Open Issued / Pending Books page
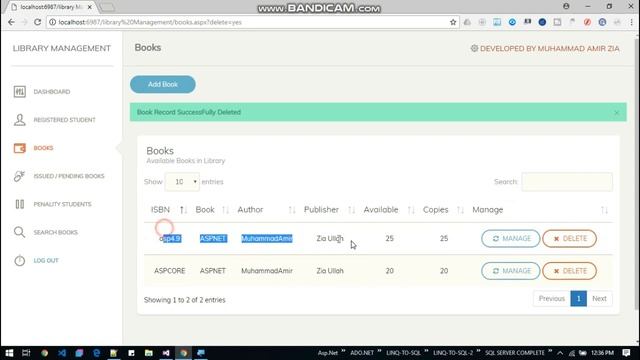640x360 pixels. click(69, 176)
